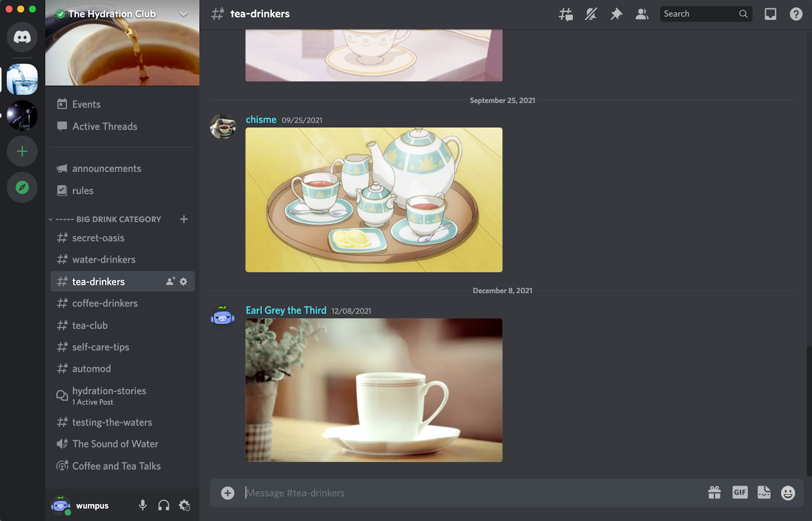Screen dimensions: 812x521
Task: Click the chat scrollbar
Action: [x=809, y=411]
